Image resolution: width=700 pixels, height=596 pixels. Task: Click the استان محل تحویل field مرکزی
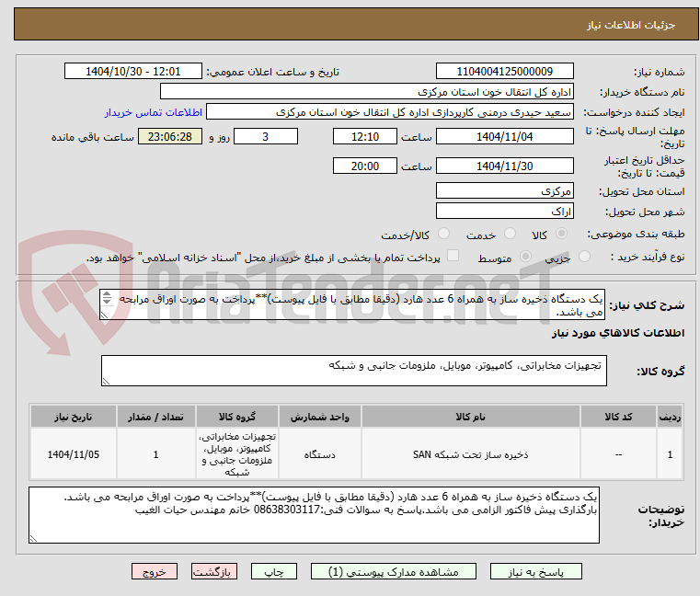(x=504, y=191)
